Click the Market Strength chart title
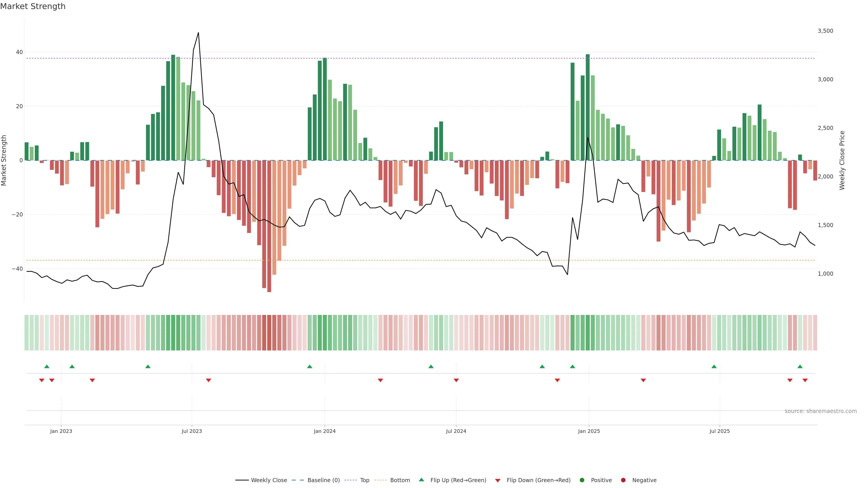The height and width of the screenshot is (488, 868). 33,6
